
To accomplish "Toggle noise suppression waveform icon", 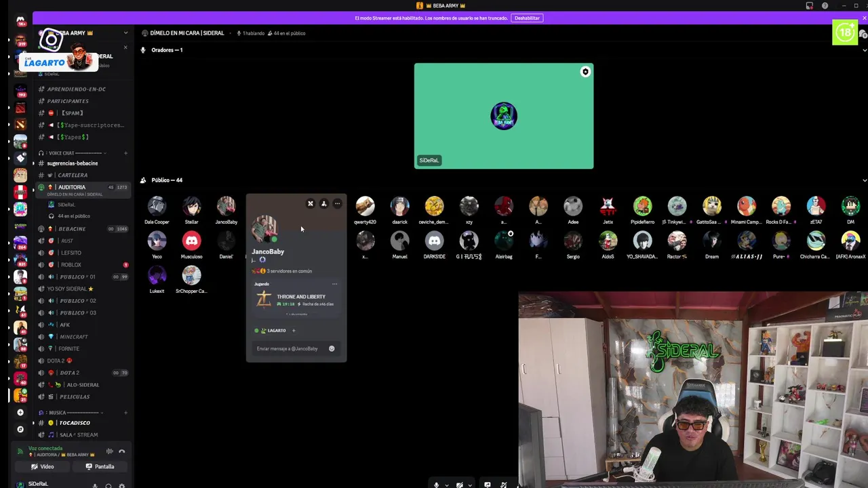I will click(x=109, y=451).
